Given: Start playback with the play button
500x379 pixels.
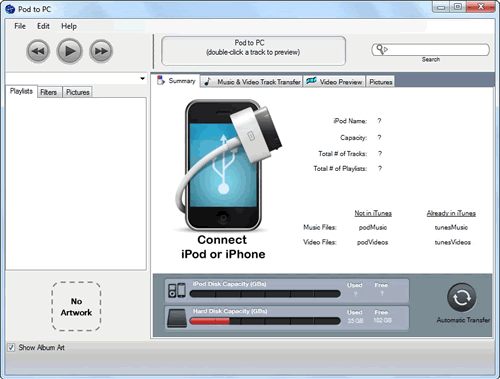Looking at the screenshot, I should point(69,51).
